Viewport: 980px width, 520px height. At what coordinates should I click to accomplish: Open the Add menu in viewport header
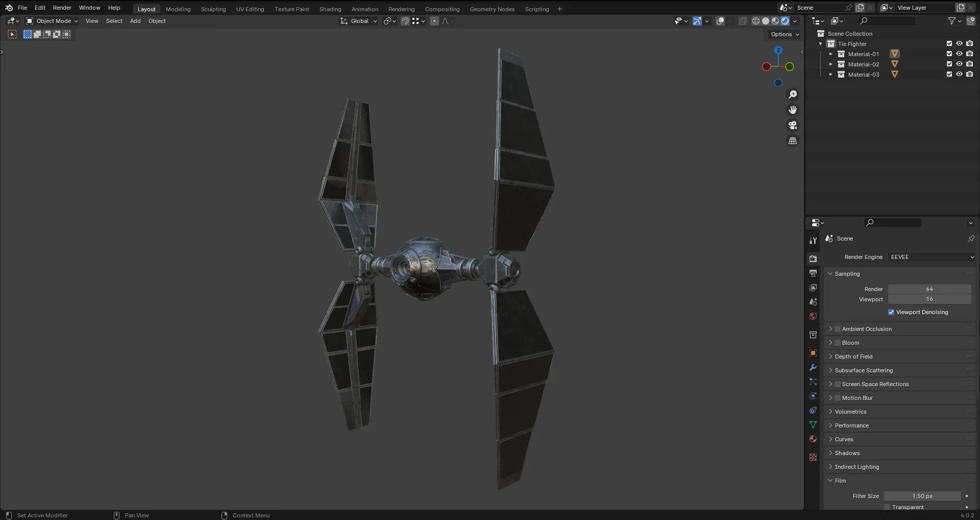(x=135, y=21)
